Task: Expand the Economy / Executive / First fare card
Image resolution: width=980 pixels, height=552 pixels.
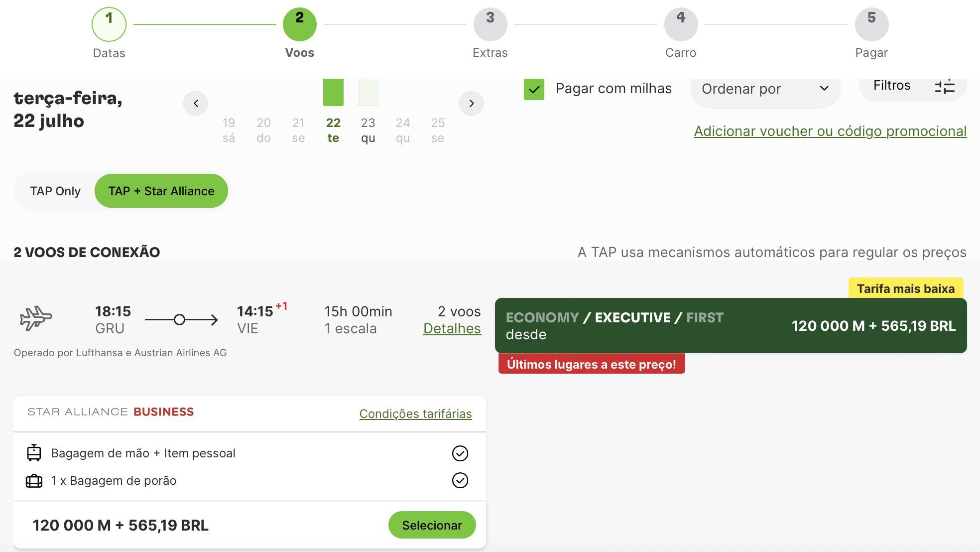Action: click(731, 326)
